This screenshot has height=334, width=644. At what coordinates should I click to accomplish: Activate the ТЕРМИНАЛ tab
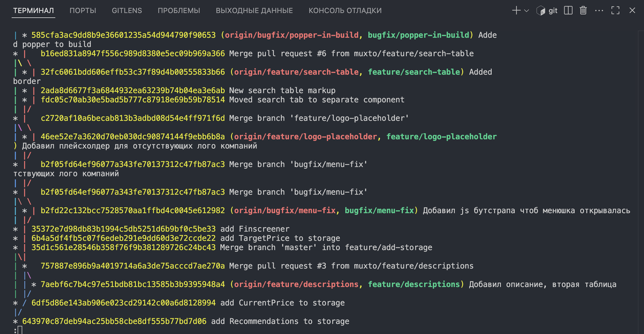tap(33, 10)
